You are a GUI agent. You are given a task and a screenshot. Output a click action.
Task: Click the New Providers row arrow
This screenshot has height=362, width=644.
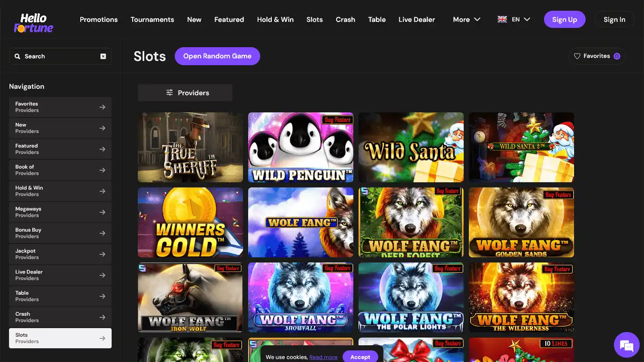(x=102, y=128)
